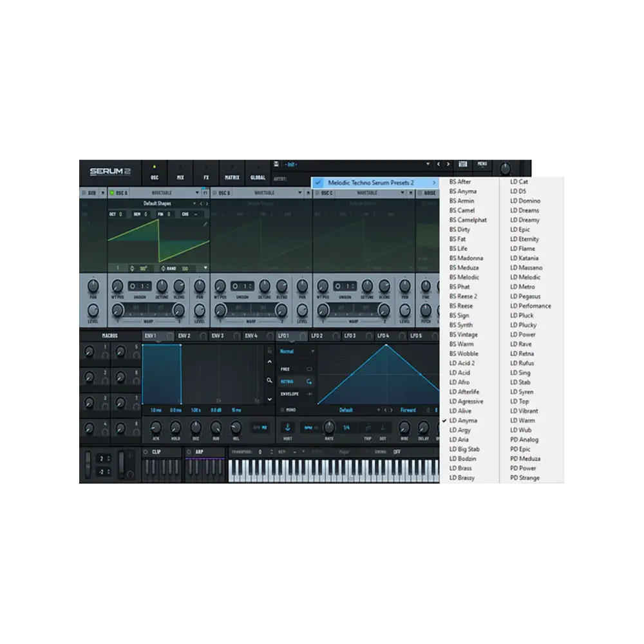The width and height of the screenshot is (644, 644).
Task: Toggle the MONO checkbox in LFO panel
Action: (282, 410)
